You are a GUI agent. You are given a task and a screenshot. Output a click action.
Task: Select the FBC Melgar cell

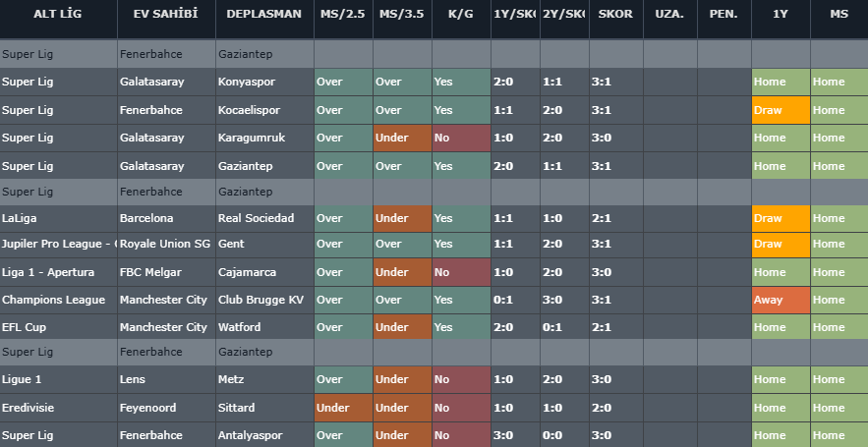click(166, 272)
